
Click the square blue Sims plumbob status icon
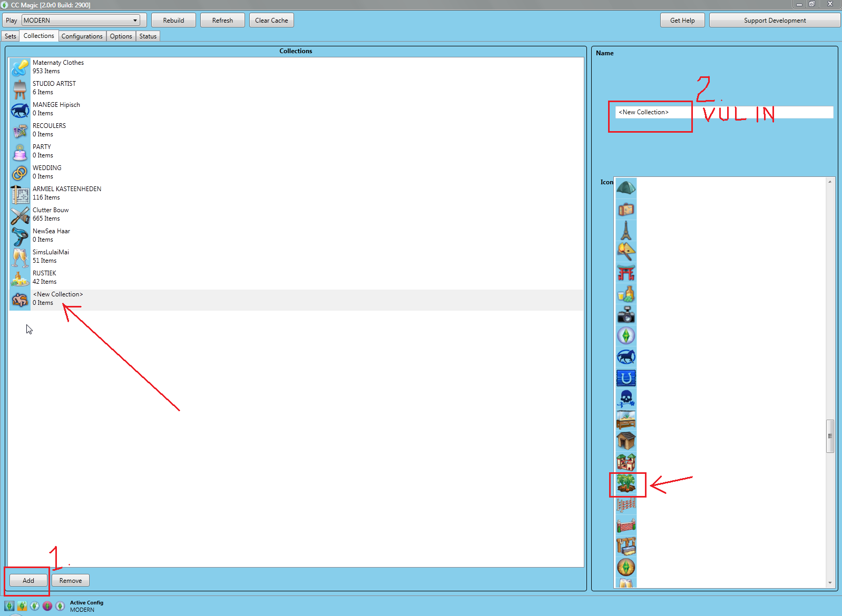point(9,606)
